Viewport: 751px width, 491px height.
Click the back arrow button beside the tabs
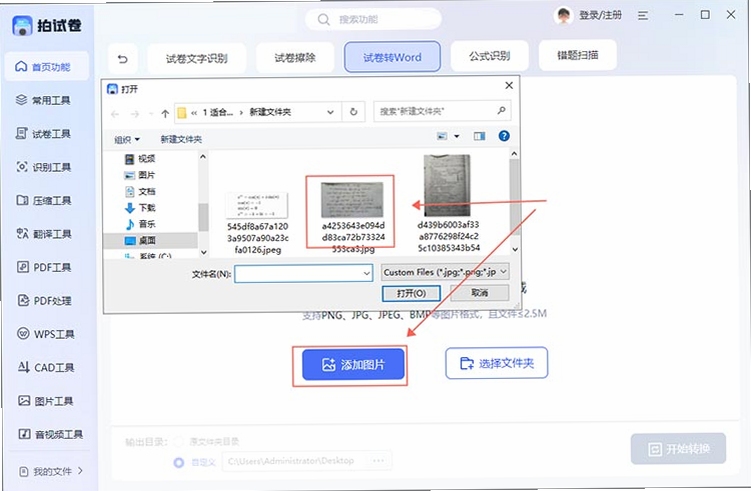pos(123,58)
